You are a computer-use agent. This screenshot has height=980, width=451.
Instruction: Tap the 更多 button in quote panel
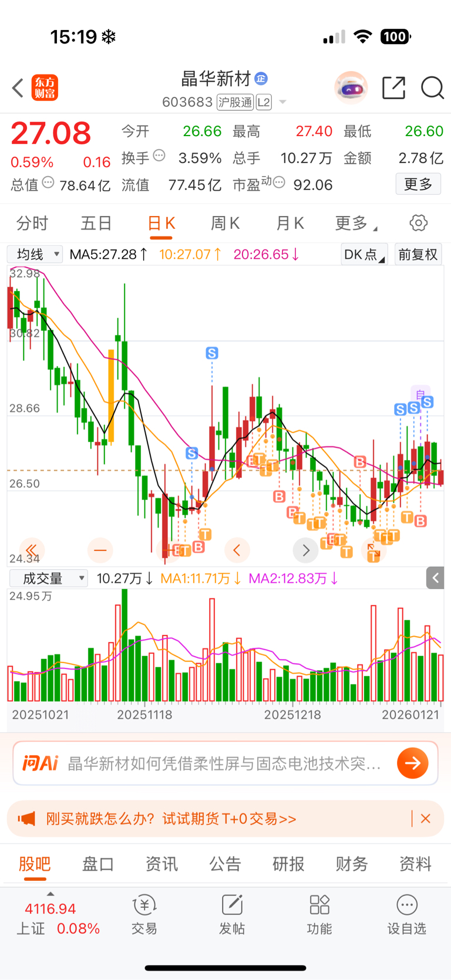418,184
